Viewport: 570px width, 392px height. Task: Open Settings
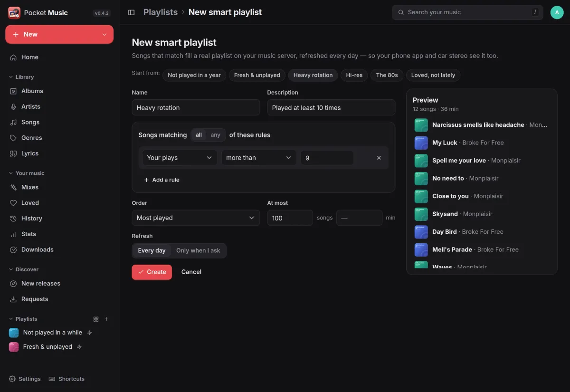[25, 379]
